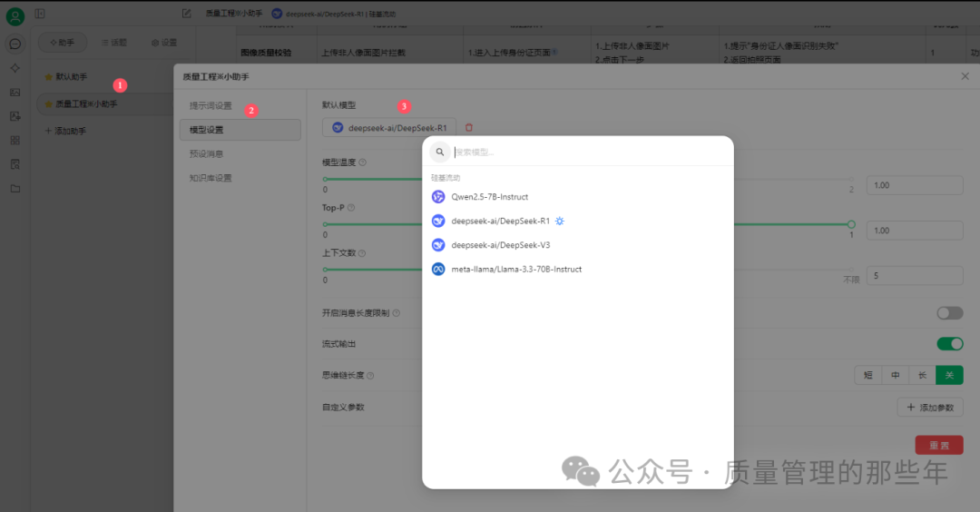
Task: Collapse the assistant panel with sidebar toggle
Action: (40, 13)
